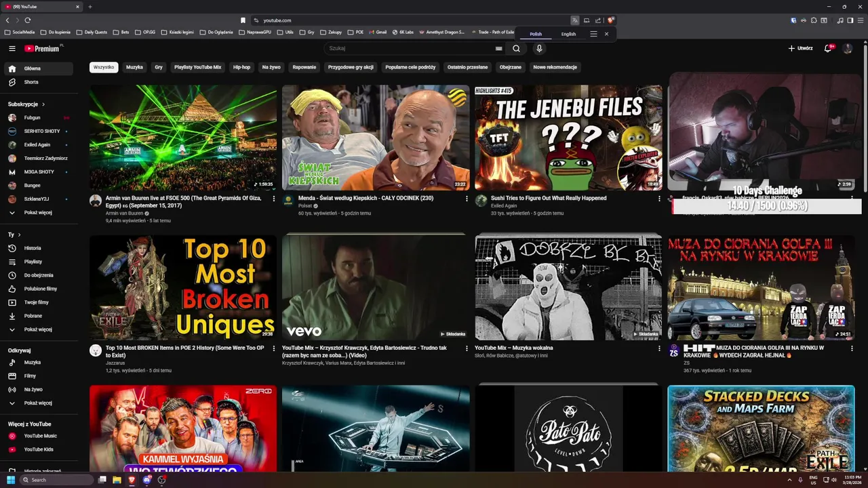
Task: Open the Jenebu Files video thumbnail
Action: pyautogui.click(x=568, y=138)
